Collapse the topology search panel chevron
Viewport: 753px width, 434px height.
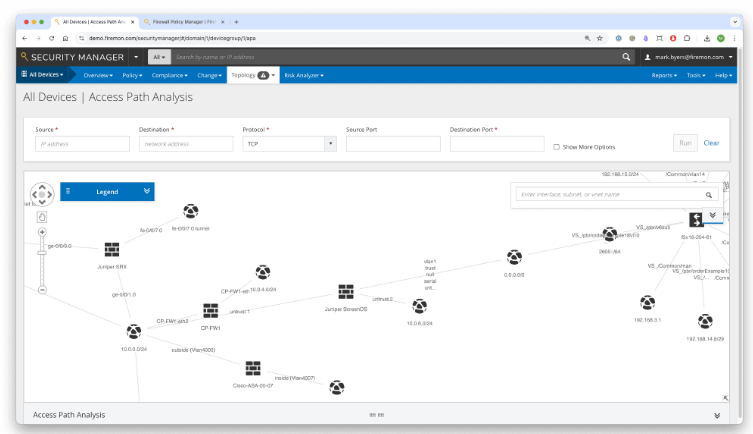click(713, 215)
